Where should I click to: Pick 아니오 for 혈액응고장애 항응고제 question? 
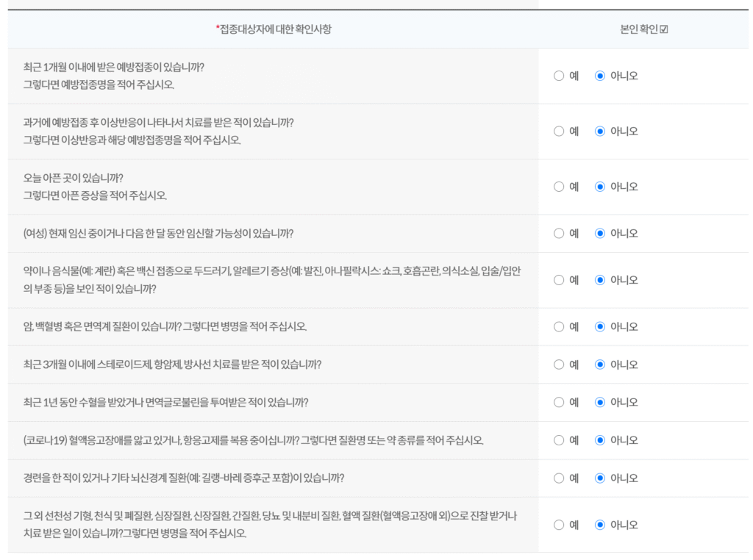600,440
